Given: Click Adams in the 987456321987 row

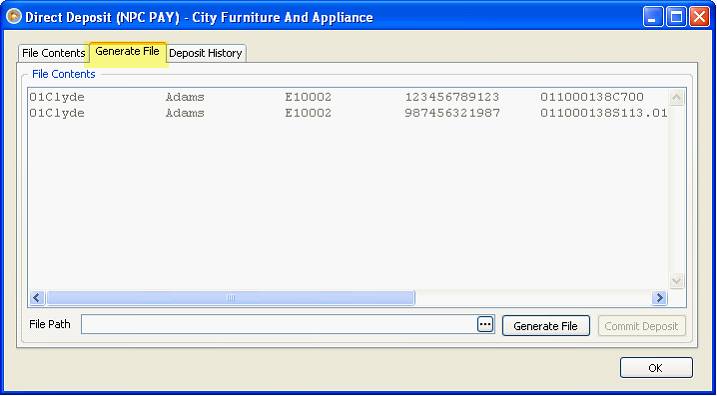Looking at the screenshot, I should tap(185, 113).
